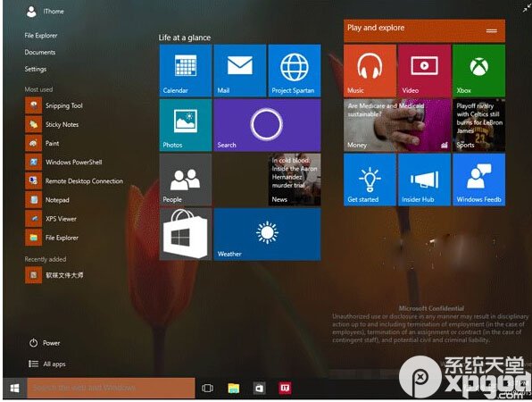Click the Cortana Search tile

268,125
